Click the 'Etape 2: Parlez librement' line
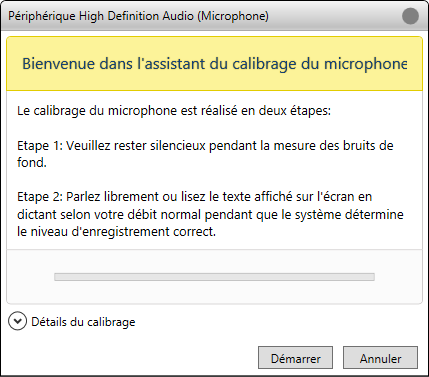Image resolution: width=429 pixels, height=377 pixels. [x=195, y=197]
